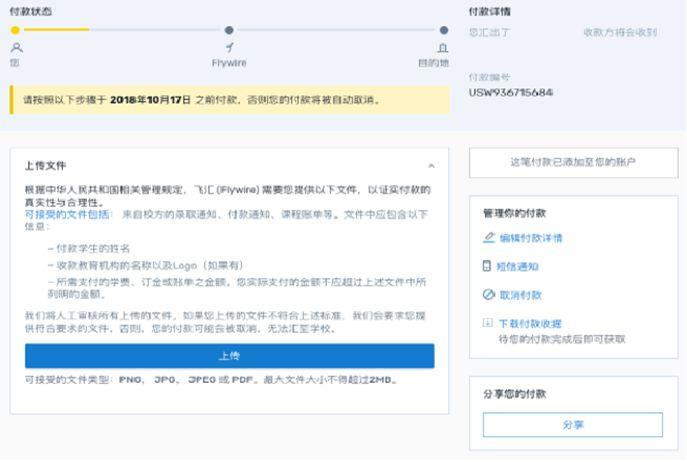This screenshot has height=462, width=687.
Task: Select the 取消付款 link
Action: [x=520, y=295]
